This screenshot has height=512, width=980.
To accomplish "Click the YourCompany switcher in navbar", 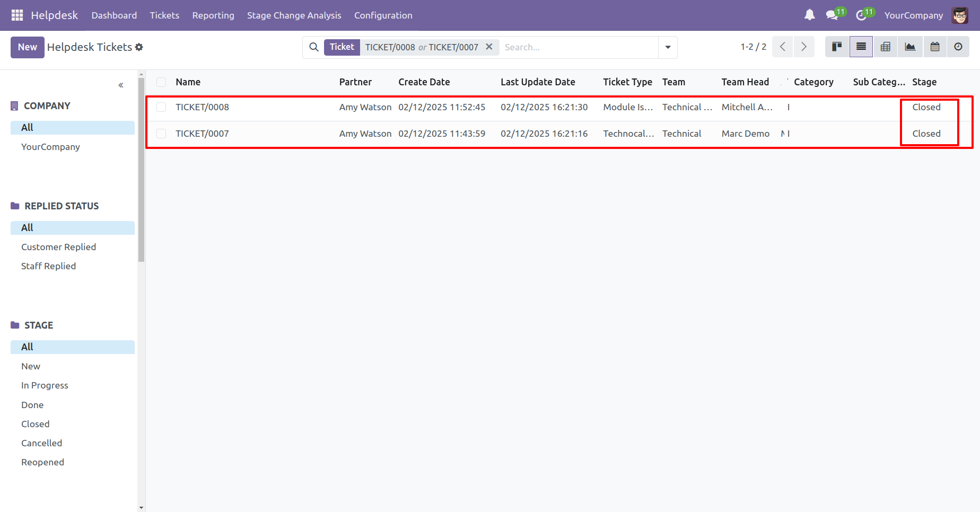I will (x=914, y=15).
